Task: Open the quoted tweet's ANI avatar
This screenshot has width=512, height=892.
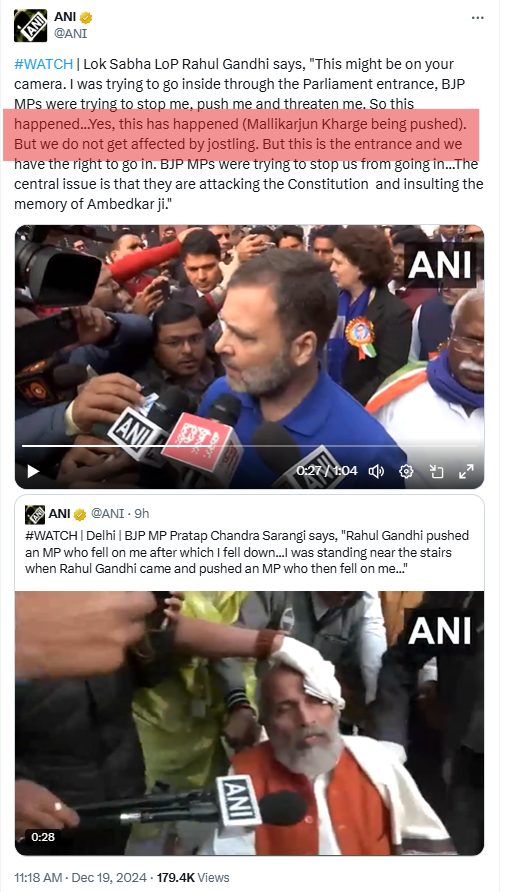Action: point(35,514)
